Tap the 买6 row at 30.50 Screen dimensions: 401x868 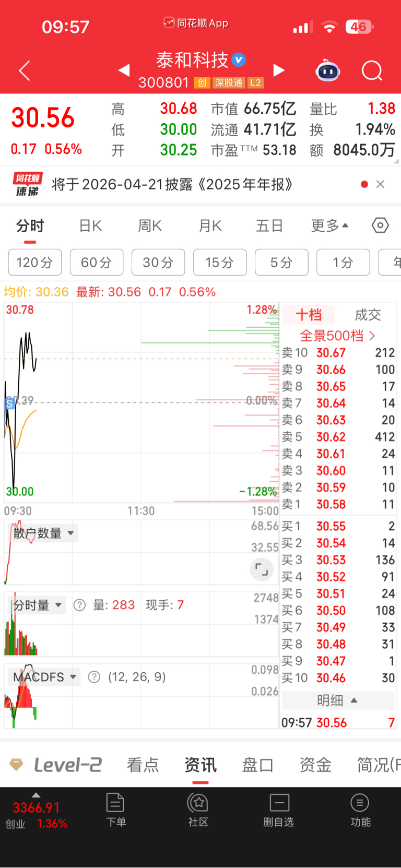point(338,611)
